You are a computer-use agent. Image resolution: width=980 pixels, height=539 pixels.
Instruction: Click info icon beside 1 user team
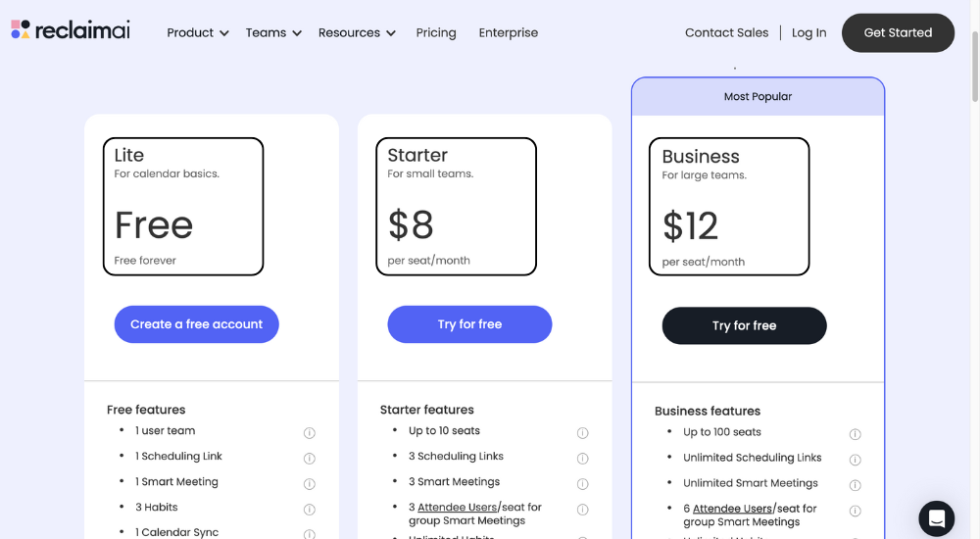click(310, 433)
